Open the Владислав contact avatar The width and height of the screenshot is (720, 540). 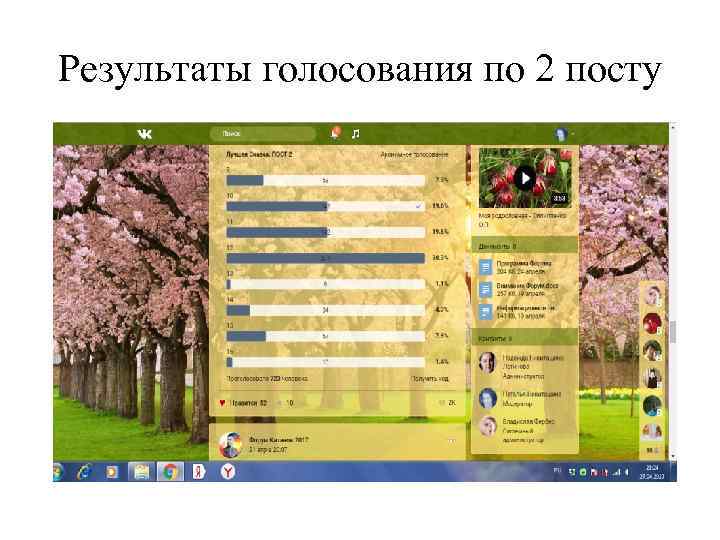tap(488, 426)
